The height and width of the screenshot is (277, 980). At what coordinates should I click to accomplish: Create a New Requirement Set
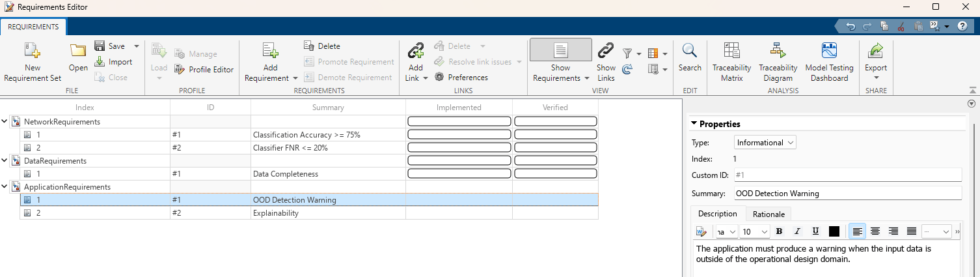[x=33, y=62]
